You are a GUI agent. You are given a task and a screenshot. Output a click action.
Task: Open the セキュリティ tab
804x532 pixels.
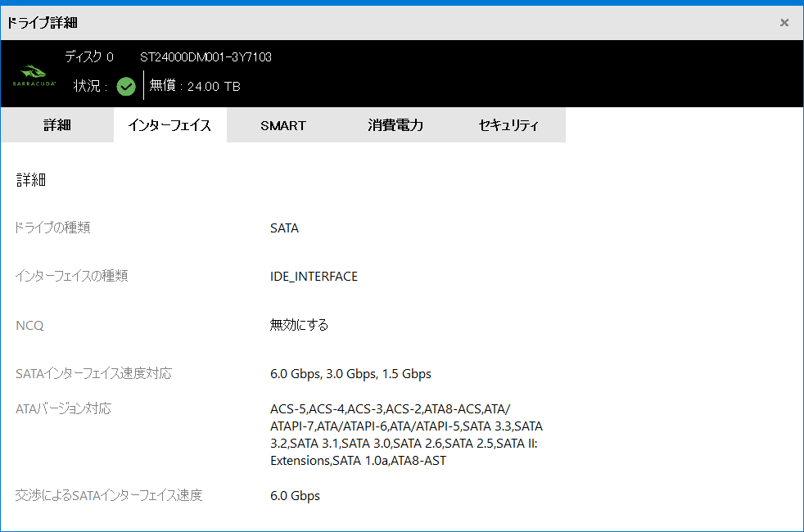(x=508, y=125)
